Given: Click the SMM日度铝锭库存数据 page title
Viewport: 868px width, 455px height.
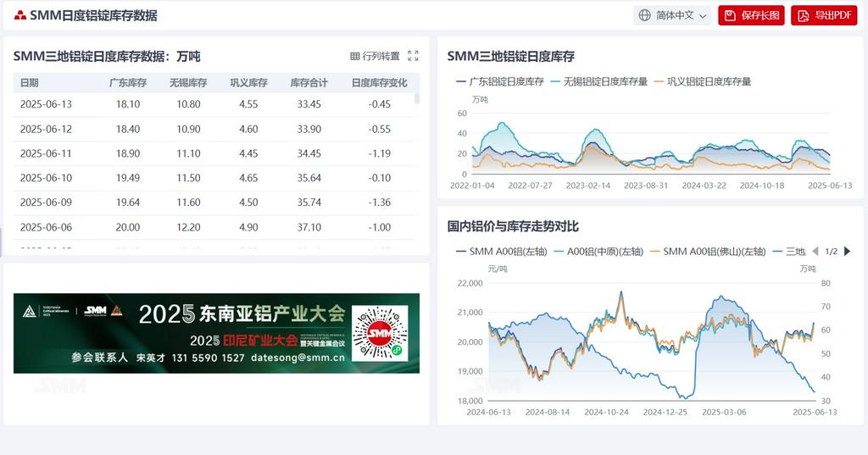Looking at the screenshot, I should [x=93, y=15].
